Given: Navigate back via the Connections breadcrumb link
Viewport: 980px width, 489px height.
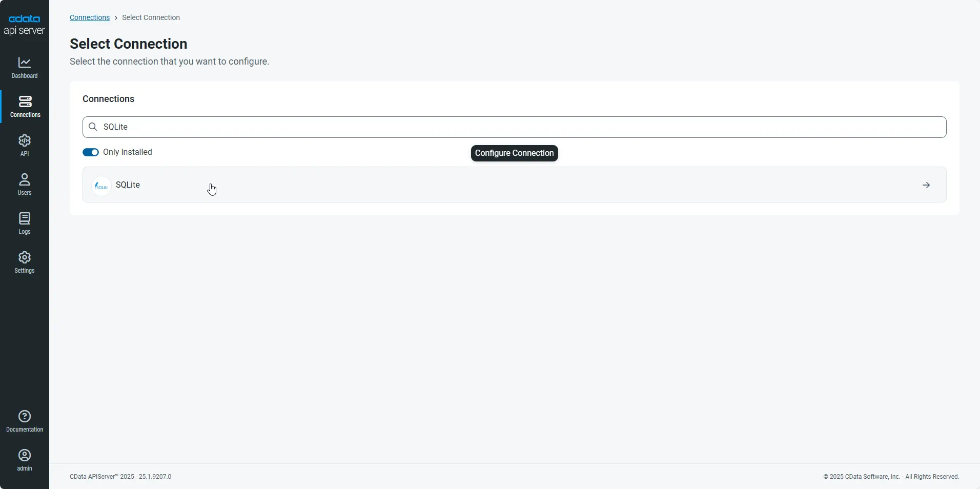Looking at the screenshot, I should [89, 17].
